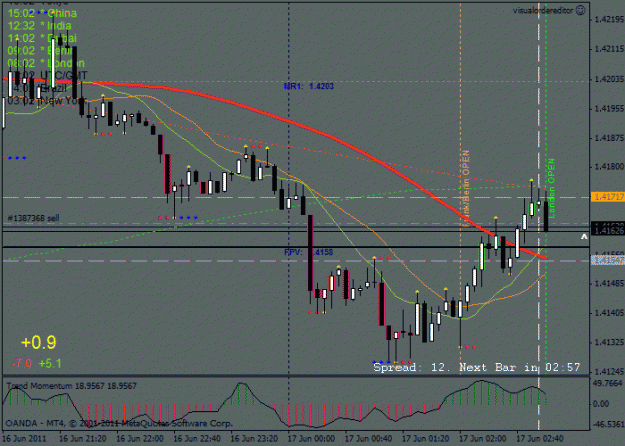Image resolution: width=625 pixels, height=446 pixels.
Task: Click 1.41875 on the price scale
Action: point(609,138)
